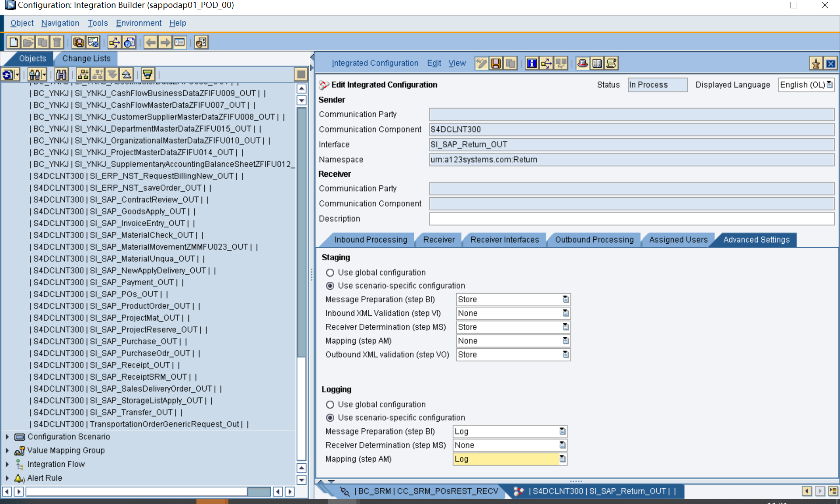Screen dimensions: 840x504
Task: Open the Tools menu
Action: click(98, 23)
